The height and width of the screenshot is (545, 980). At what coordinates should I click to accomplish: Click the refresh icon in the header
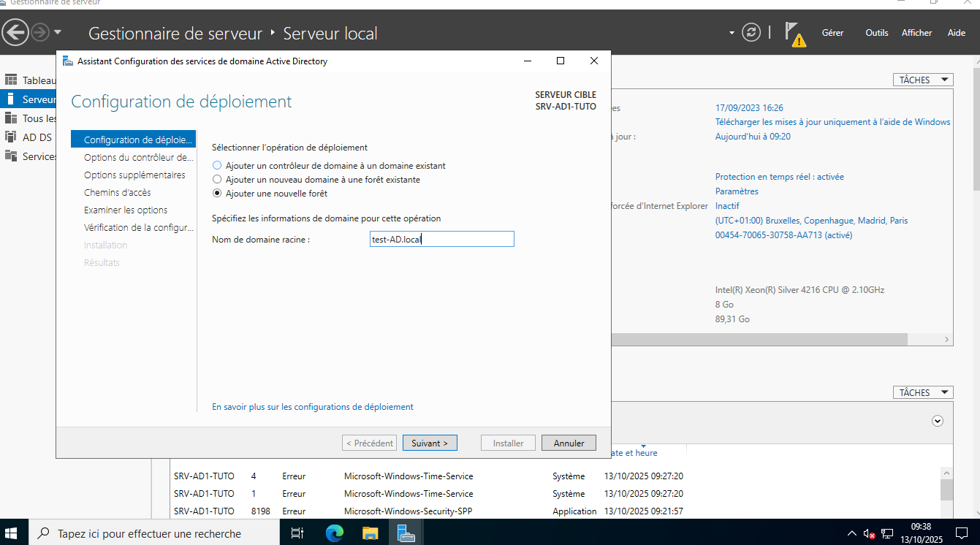coord(751,32)
